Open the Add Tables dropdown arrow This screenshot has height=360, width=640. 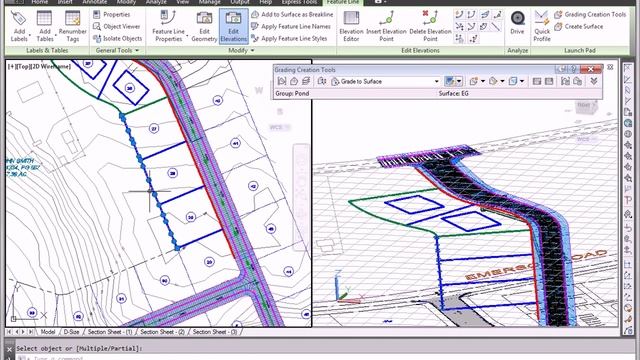pyautogui.click(x=56, y=35)
